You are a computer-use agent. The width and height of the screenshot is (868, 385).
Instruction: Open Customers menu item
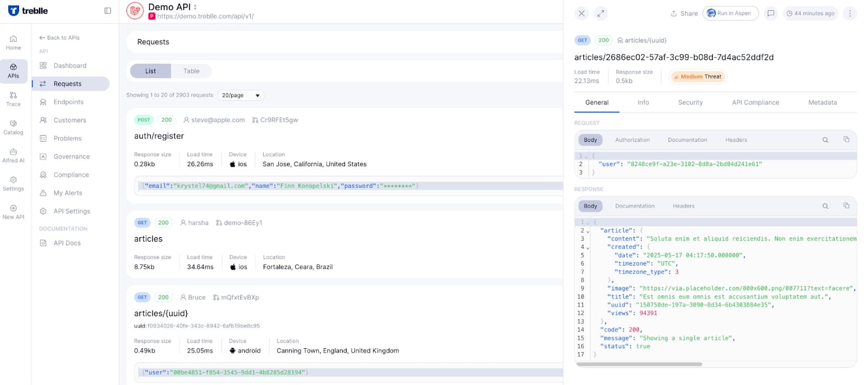[x=71, y=120]
